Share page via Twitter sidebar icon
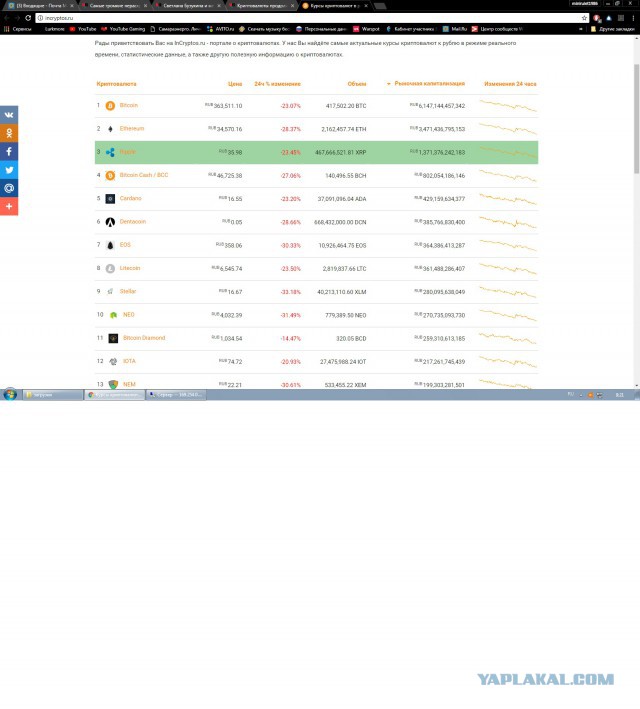The image size is (640, 709). 9,170
